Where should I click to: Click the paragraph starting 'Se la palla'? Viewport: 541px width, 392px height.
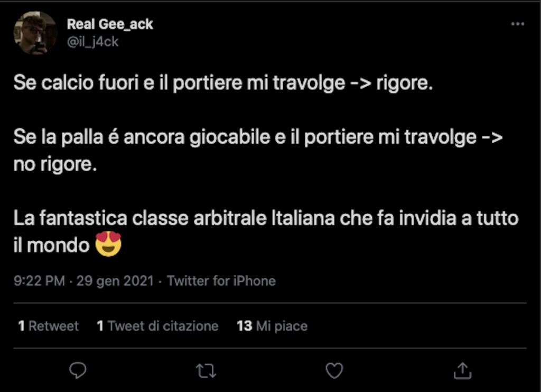point(257,138)
